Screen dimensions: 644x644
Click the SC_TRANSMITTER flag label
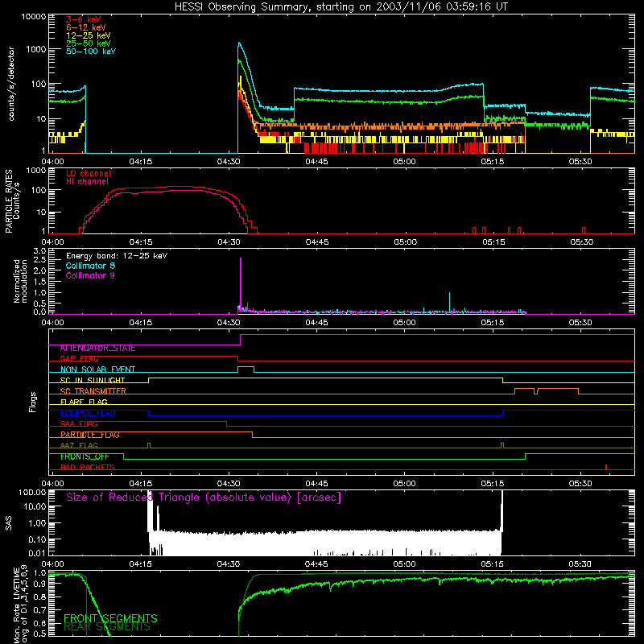[93, 391]
